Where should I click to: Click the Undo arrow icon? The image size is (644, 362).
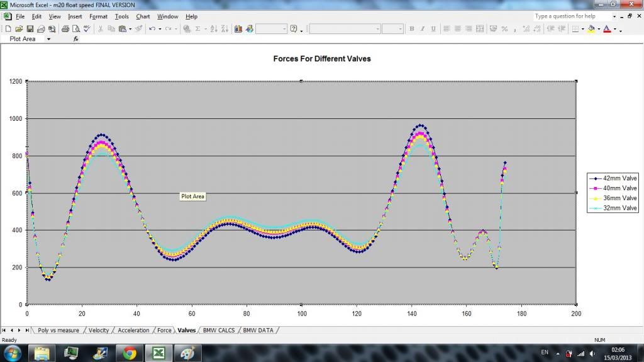pyautogui.click(x=152, y=29)
